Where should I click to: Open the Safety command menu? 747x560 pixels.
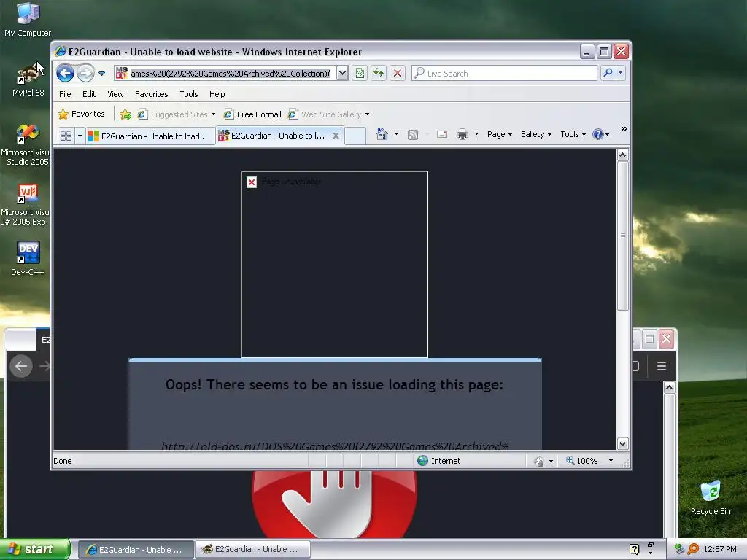[x=536, y=134]
